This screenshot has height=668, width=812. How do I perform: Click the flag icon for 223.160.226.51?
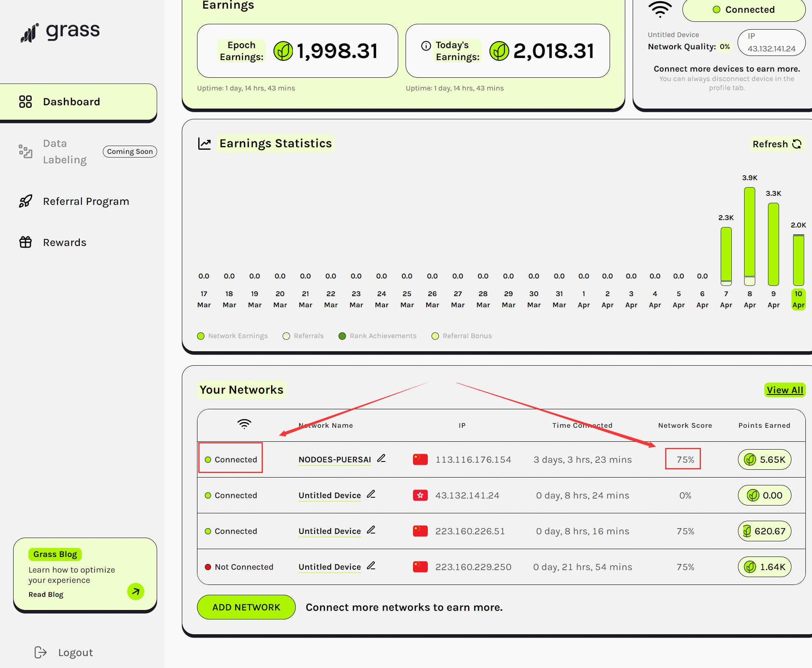[420, 531]
